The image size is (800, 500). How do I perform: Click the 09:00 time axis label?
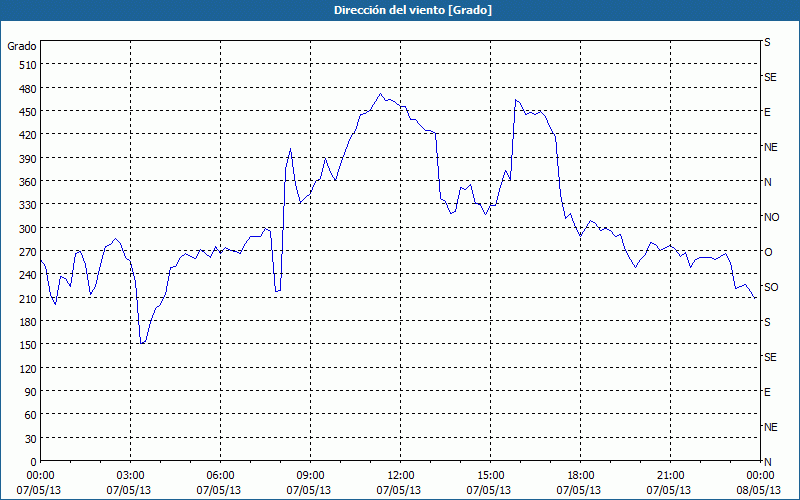(310, 476)
